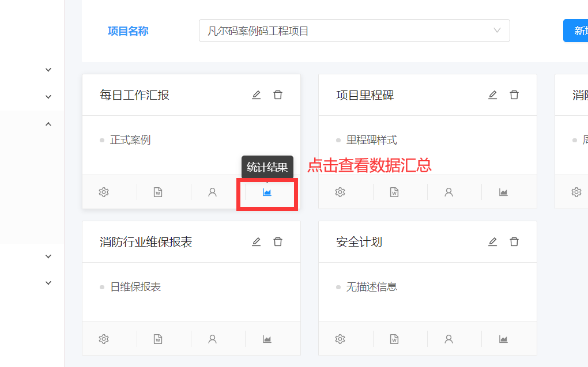Click the 日维保报表 description text
This screenshot has width=588, height=367.
pyautogui.click(x=135, y=287)
